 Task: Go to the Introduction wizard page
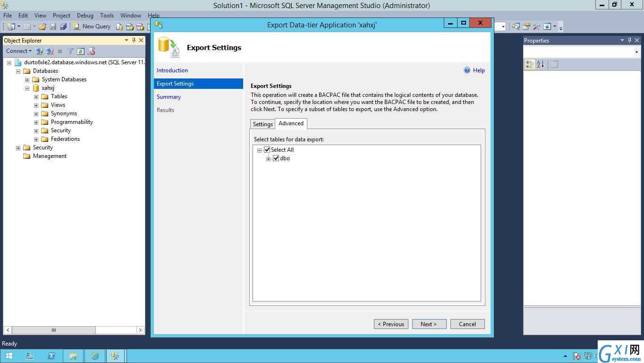click(172, 70)
